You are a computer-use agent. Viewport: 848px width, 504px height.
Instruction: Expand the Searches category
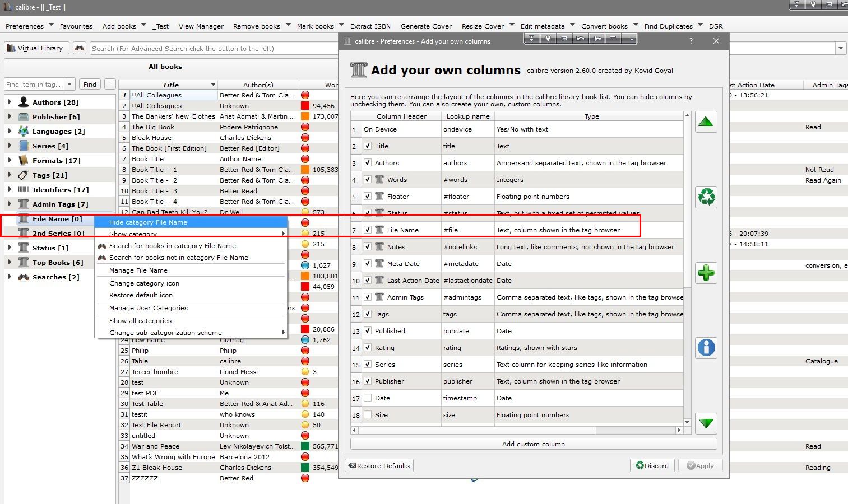point(10,277)
